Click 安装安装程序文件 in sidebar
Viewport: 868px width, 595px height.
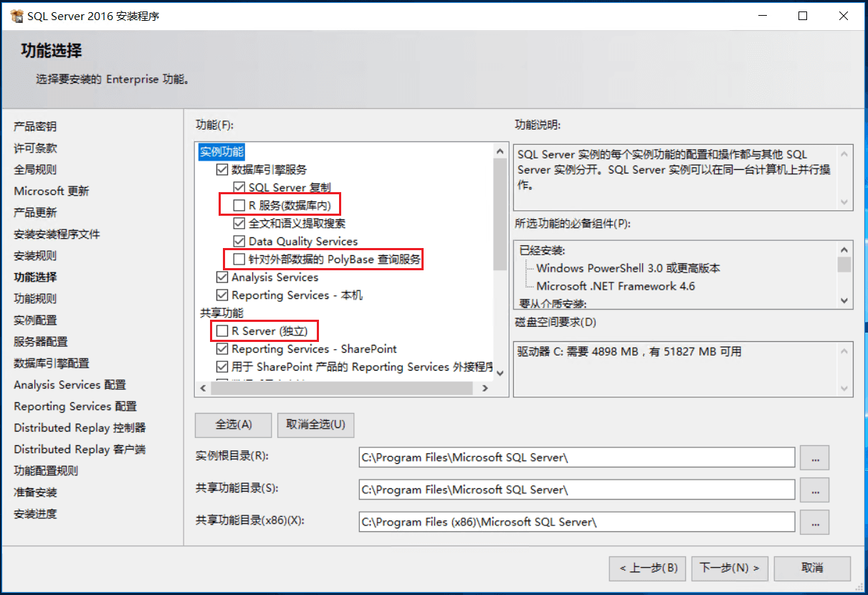(57, 234)
